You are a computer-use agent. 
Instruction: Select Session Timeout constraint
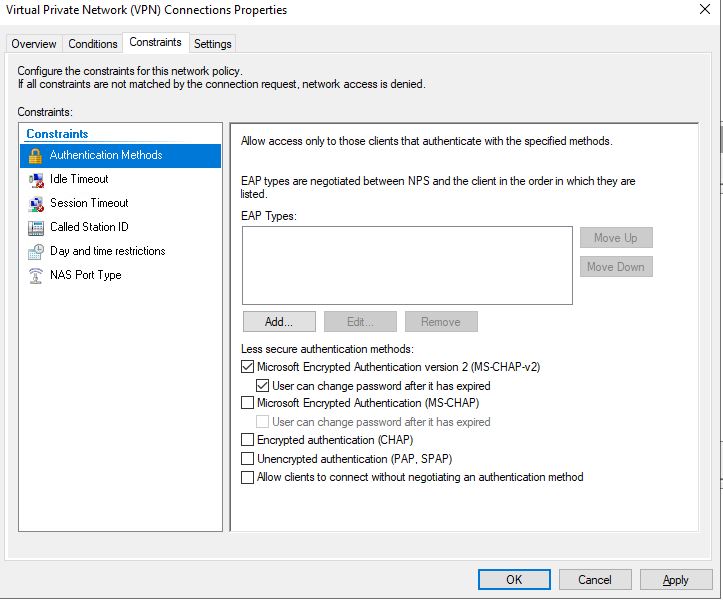pos(120,203)
